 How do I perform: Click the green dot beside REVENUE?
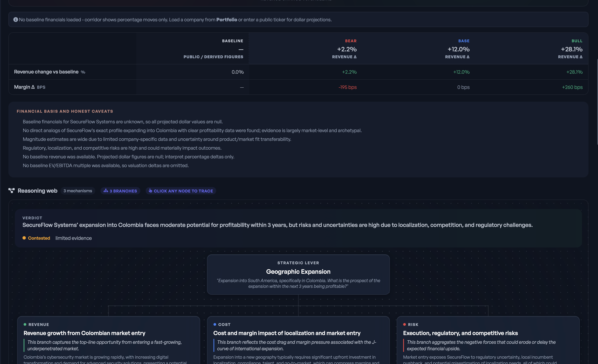[25, 324]
